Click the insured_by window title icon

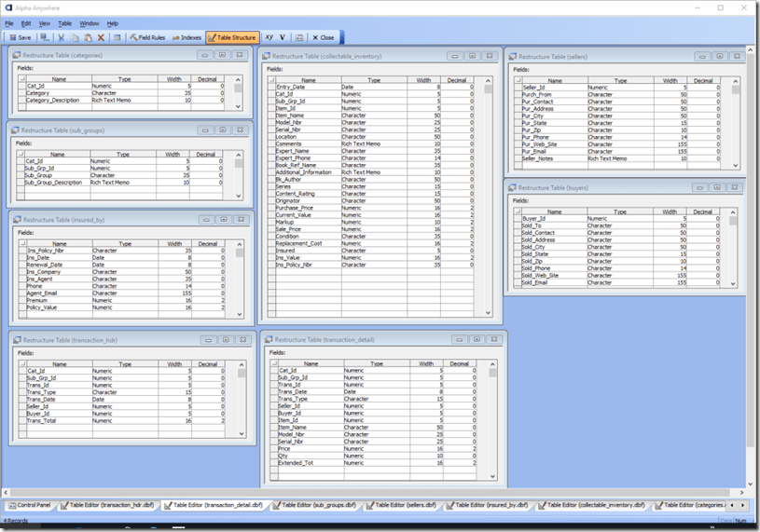(17, 220)
